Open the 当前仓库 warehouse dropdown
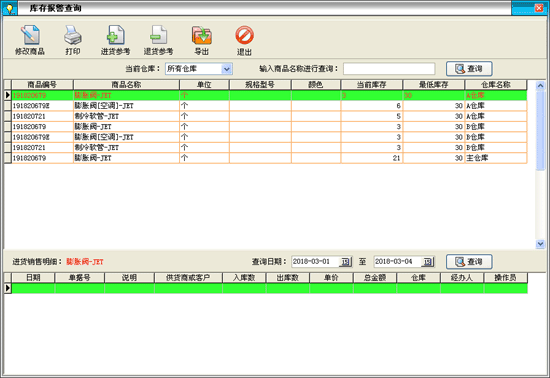550x378 pixels. point(227,69)
